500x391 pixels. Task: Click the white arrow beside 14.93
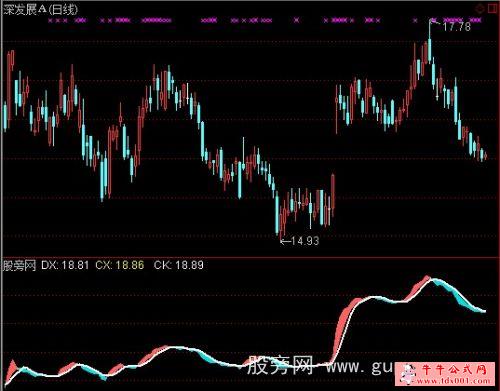tap(285, 241)
